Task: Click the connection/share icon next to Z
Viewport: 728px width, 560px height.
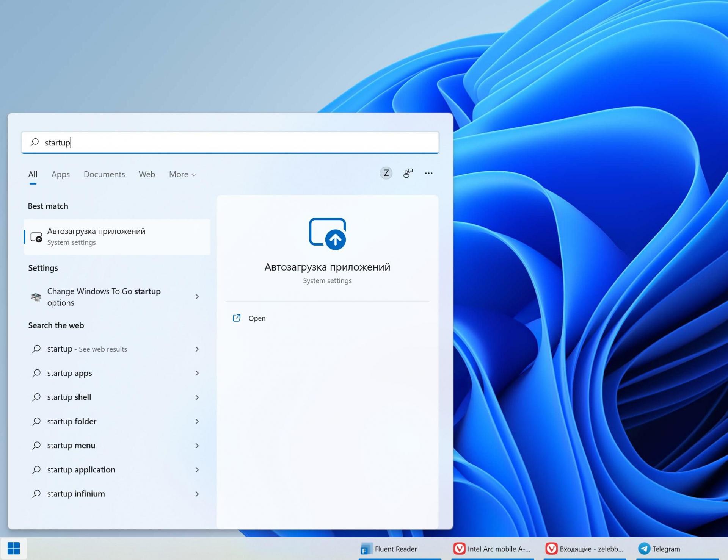Action: (x=407, y=173)
